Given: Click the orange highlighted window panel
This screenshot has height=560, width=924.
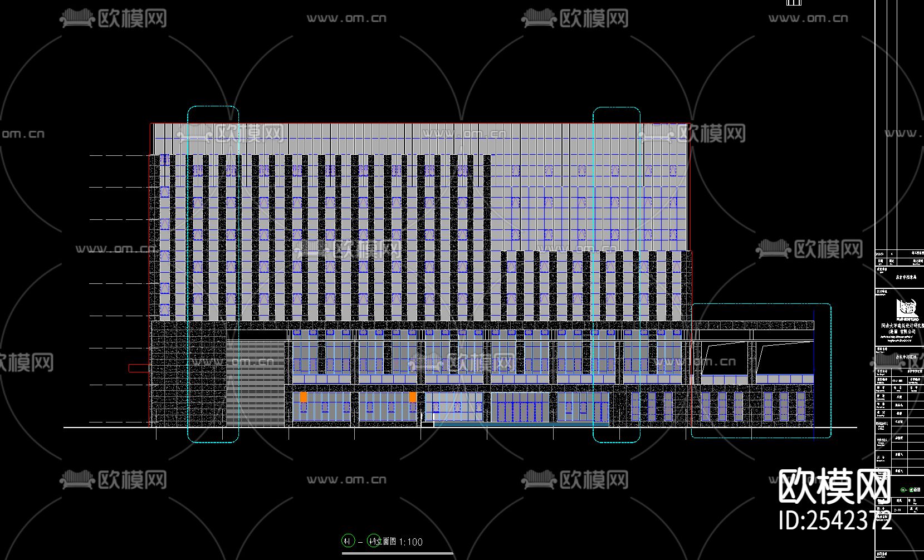Looking at the screenshot, I should pyautogui.click(x=302, y=396).
